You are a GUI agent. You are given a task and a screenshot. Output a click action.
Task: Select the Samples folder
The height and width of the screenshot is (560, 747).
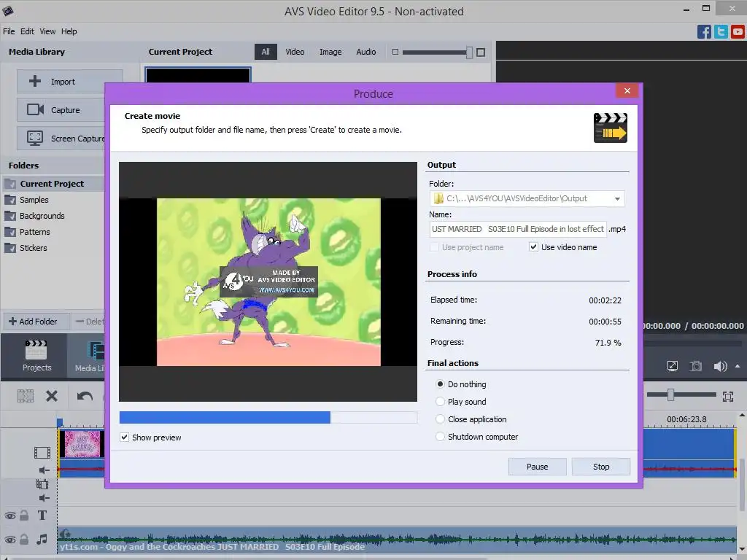pyautogui.click(x=34, y=200)
